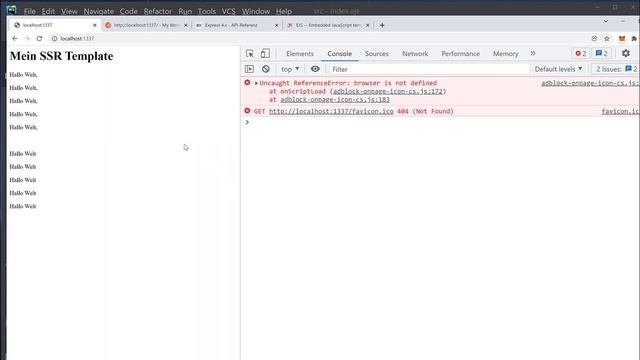Click the share icon in address bar
This screenshot has width=640, height=360.
(x=594, y=38)
